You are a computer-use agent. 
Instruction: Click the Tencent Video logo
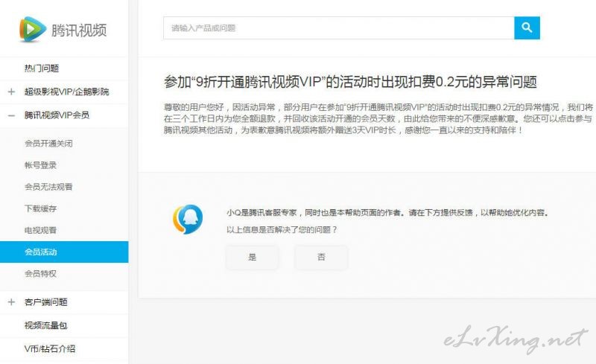point(63,29)
